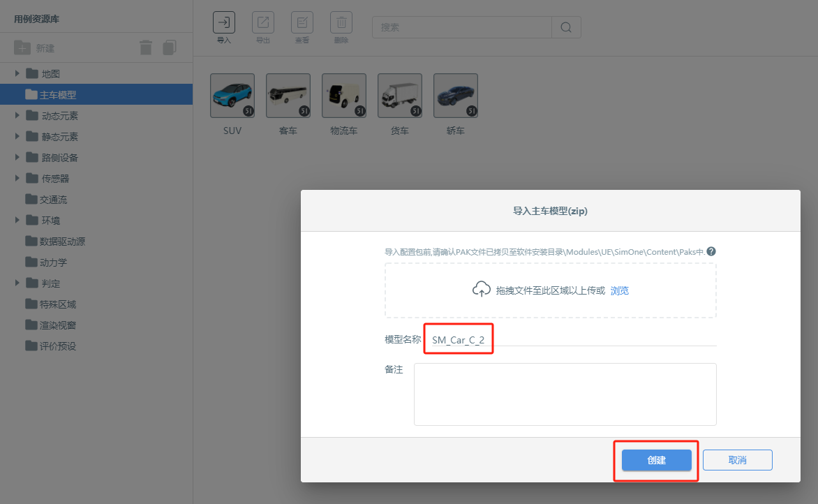Viewport: 818px width, 504px height.
Task: Select the SUV vehicle thumbnail
Action: coord(232,96)
